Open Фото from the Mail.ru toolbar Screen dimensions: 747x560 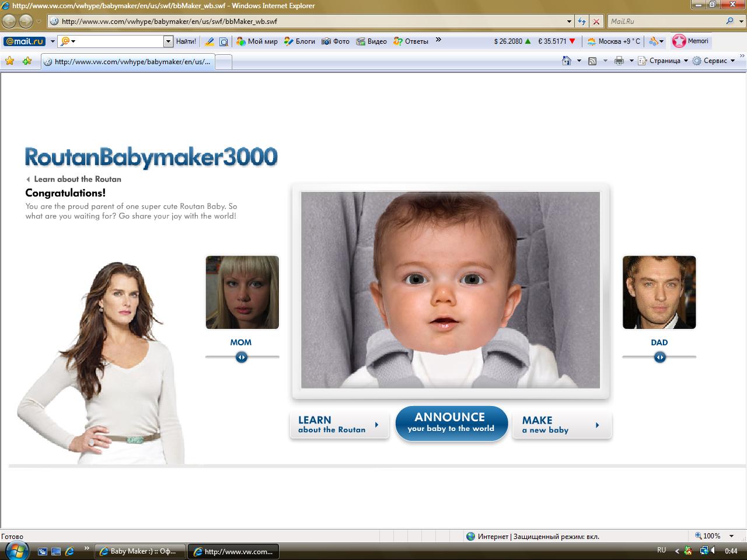pyautogui.click(x=336, y=41)
